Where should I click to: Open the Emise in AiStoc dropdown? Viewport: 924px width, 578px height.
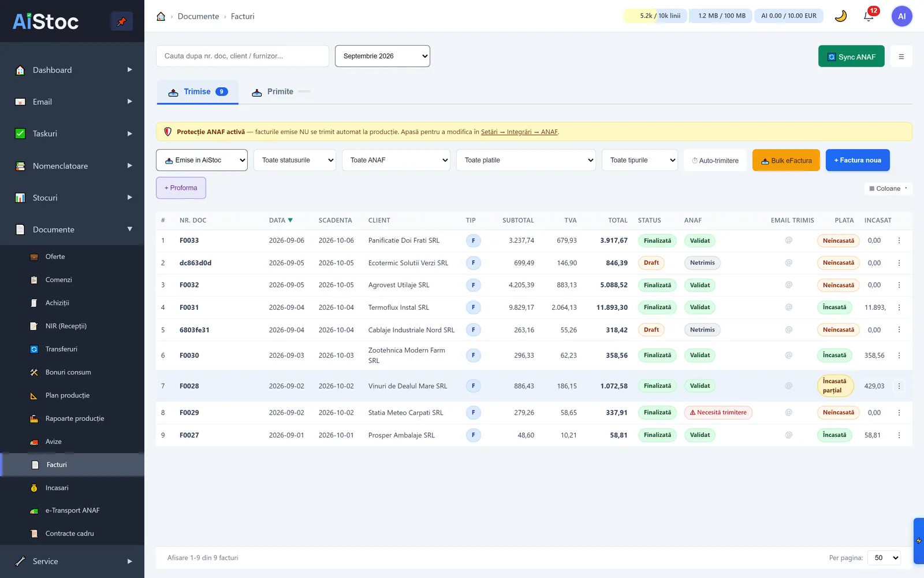click(x=202, y=160)
